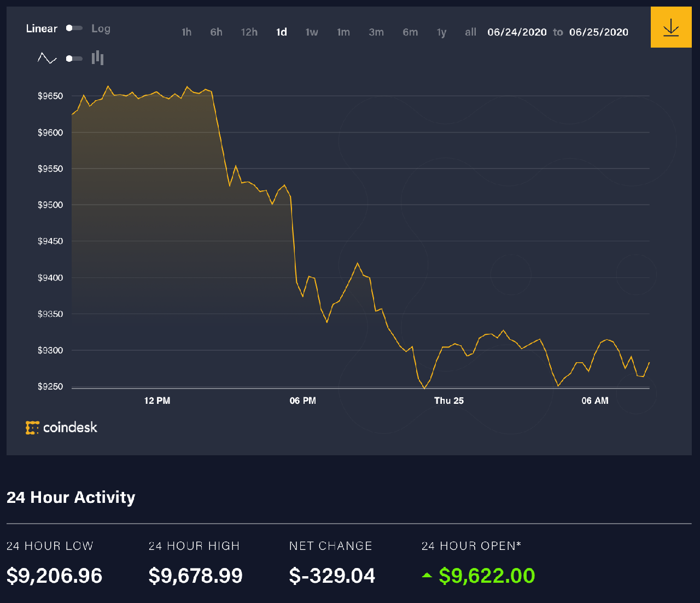Click the $9250 y-axis label

(50, 387)
